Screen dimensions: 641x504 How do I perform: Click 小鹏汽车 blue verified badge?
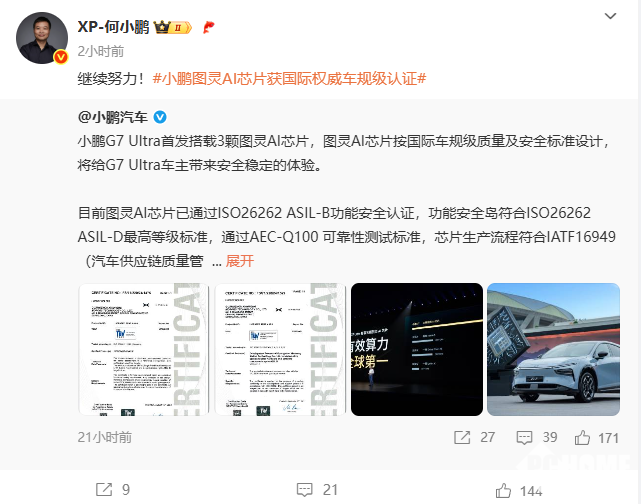point(160,117)
